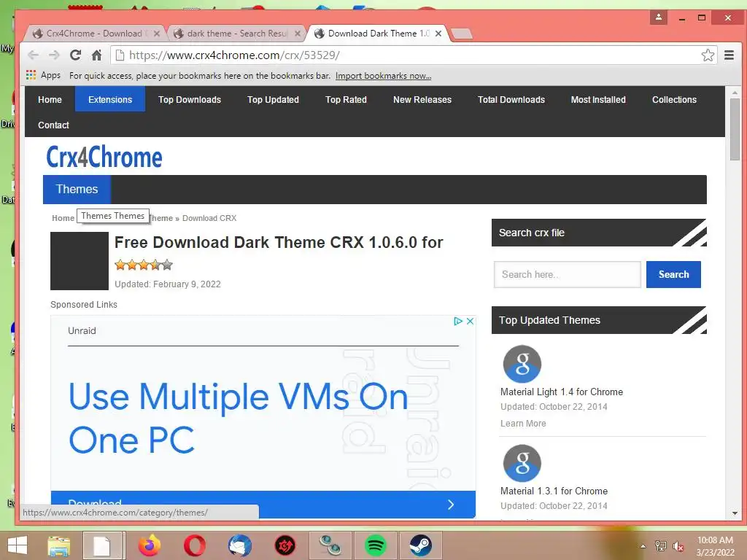This screenshot has width=747, height=560.
Task: Click the user profile icon in title bar
Action: tap(659, 17)
